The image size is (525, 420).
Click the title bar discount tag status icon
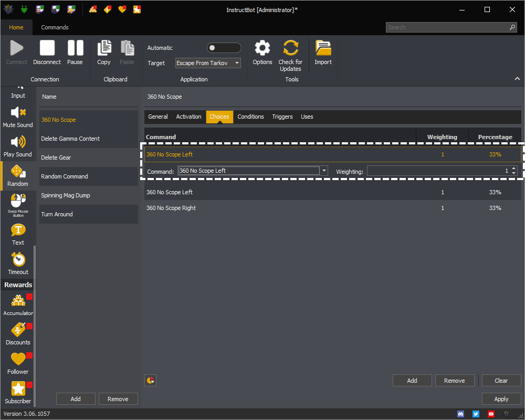point(108,9)
